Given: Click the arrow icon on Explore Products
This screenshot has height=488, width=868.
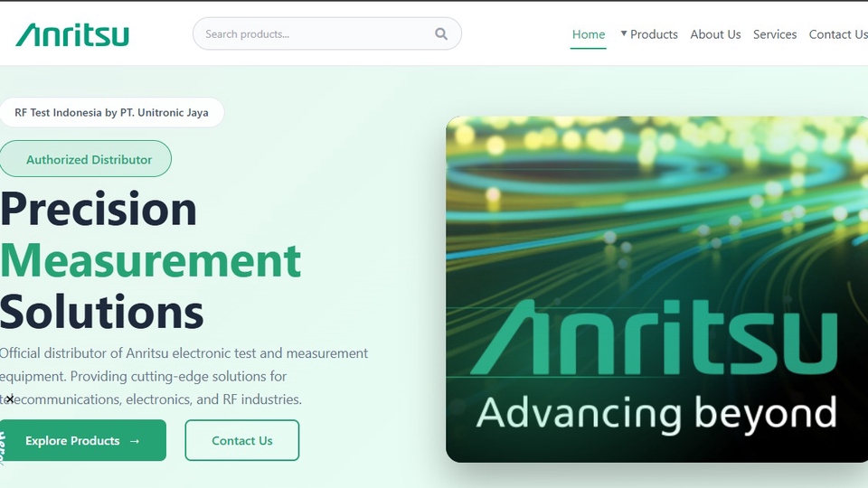Looking at the screenshot, I should coord(135,441).
